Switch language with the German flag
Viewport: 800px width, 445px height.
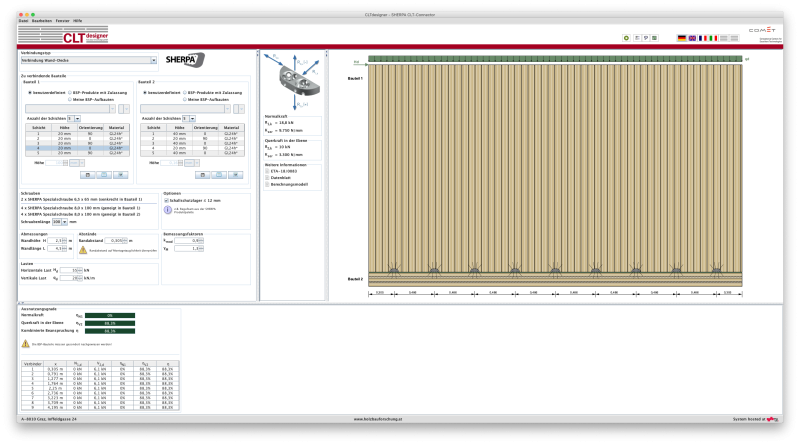coord(682,38)
